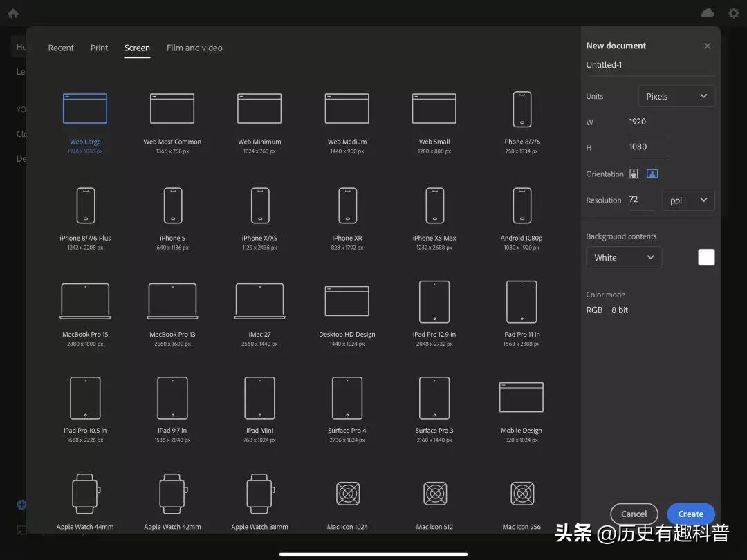This screenshot has width=747, height=560.
Task: Switch to the Print tab
Action: click(x=99, y=48)
